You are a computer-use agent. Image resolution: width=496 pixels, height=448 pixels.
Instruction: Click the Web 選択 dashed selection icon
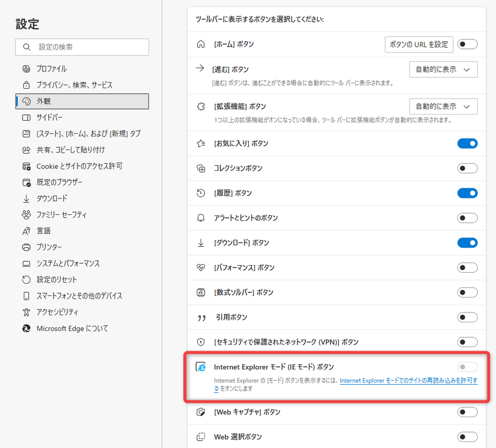(x=201, y=437)
